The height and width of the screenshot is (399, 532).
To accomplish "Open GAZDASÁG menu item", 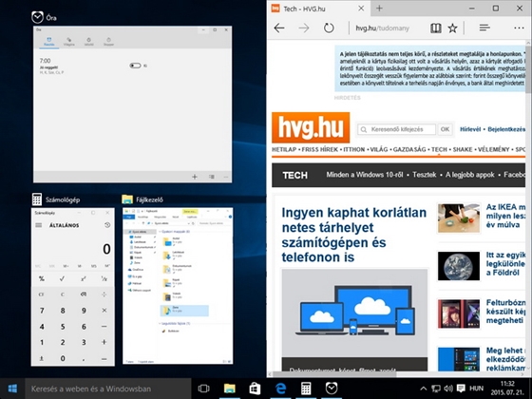I will [x=409, y=149].
